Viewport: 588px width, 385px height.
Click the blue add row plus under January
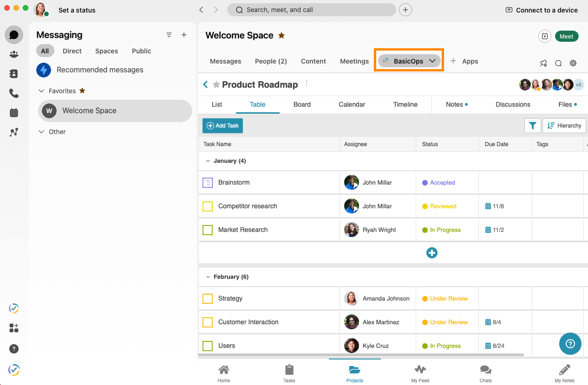coord(432,253)
